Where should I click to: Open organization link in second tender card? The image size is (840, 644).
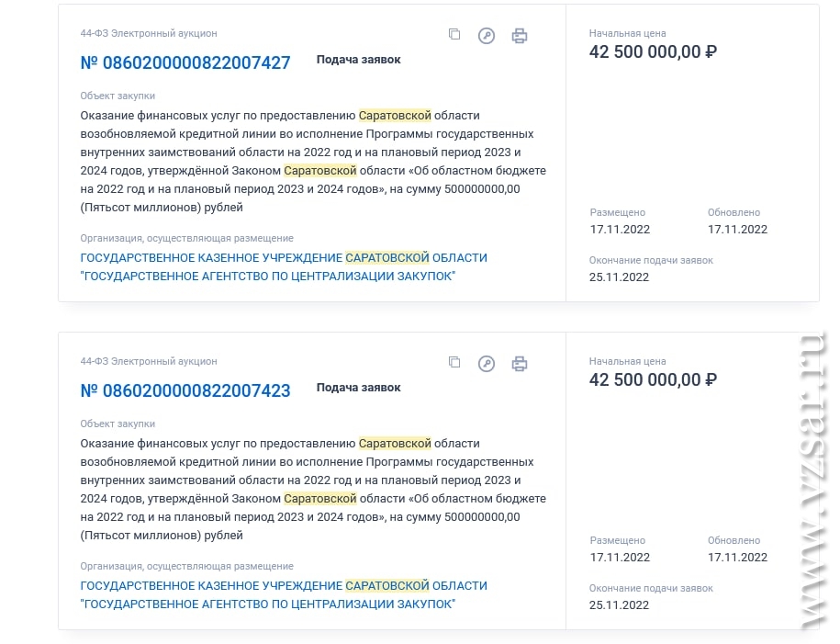[284, 595]
